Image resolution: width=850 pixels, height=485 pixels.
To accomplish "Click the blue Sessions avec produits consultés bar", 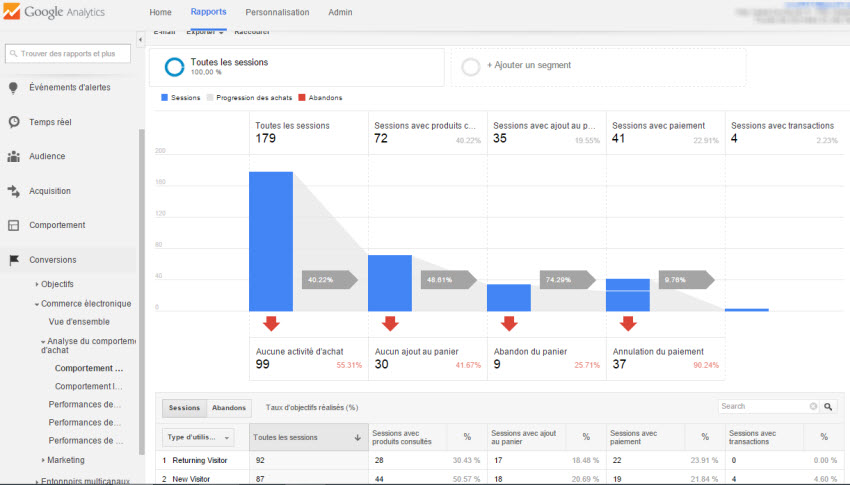I will pos(390,283).
